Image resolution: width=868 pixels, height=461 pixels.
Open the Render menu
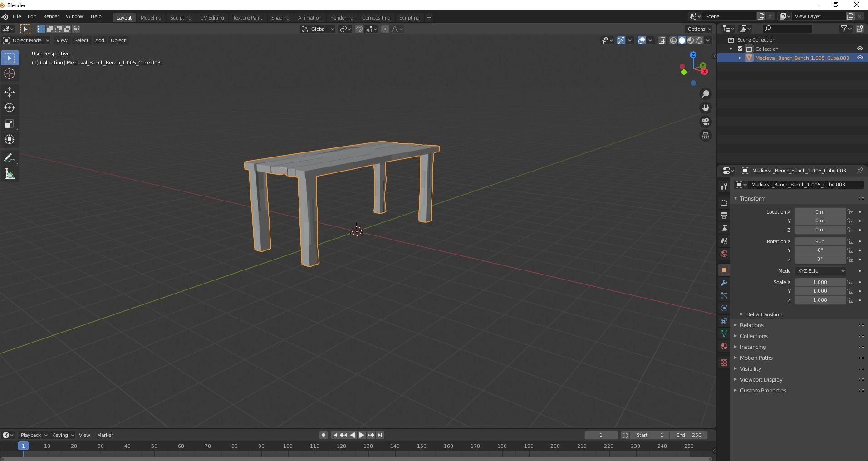51,16
